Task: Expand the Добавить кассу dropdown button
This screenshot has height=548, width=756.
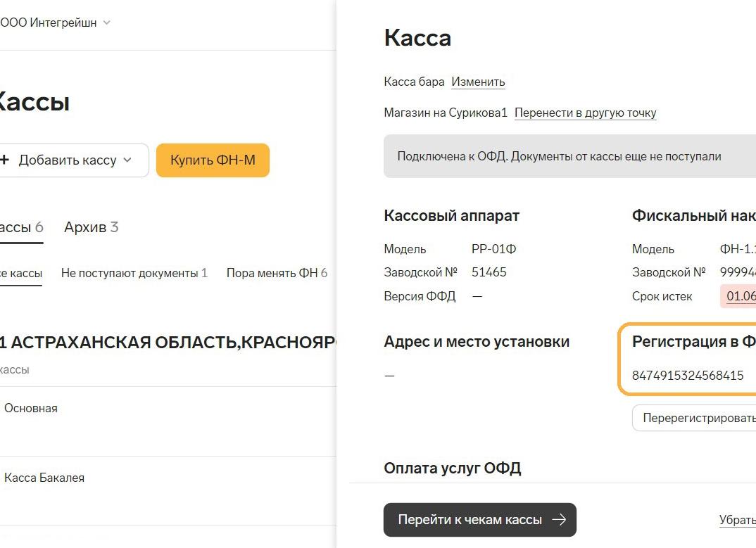Action: tap(73, 160)
